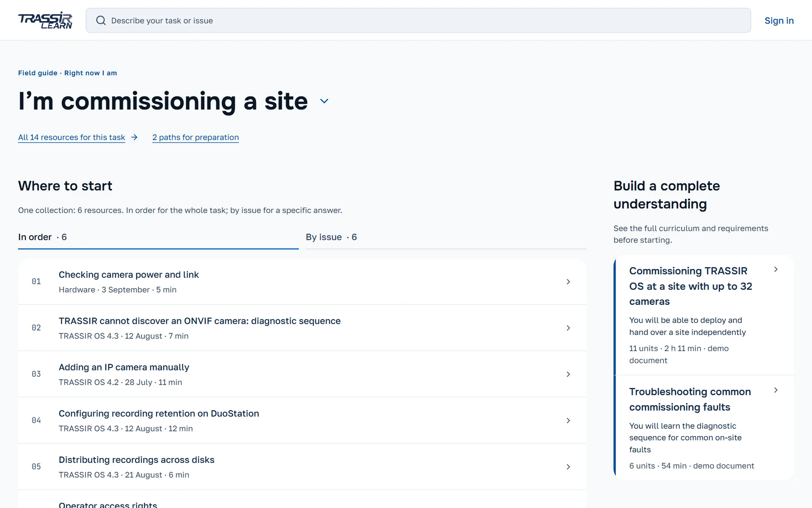This screenshot has width=812, height=508.
Task: Switch to the By issue tab
Action: [446, 237]
